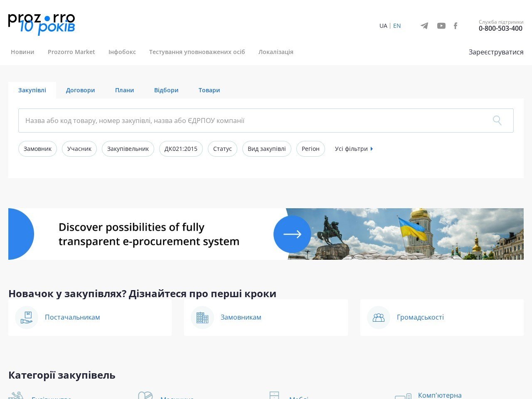Select the UA language option
532x399 pixels.
(383, 26)
